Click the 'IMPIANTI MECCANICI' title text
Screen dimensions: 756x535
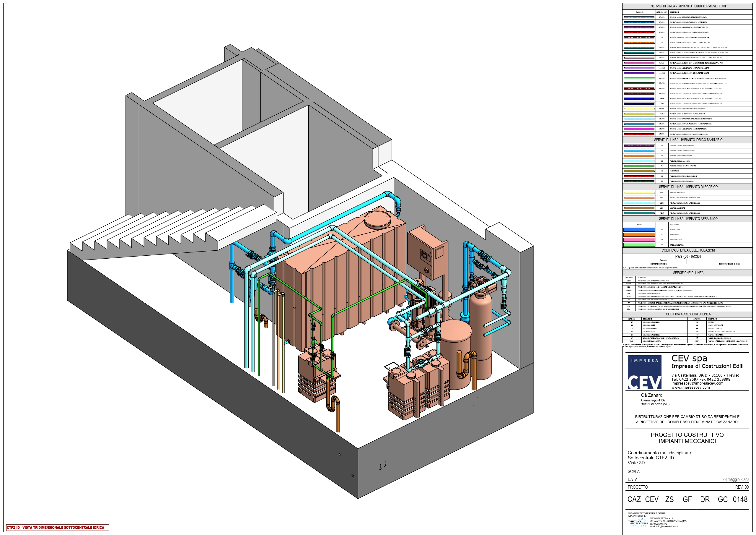687,441
